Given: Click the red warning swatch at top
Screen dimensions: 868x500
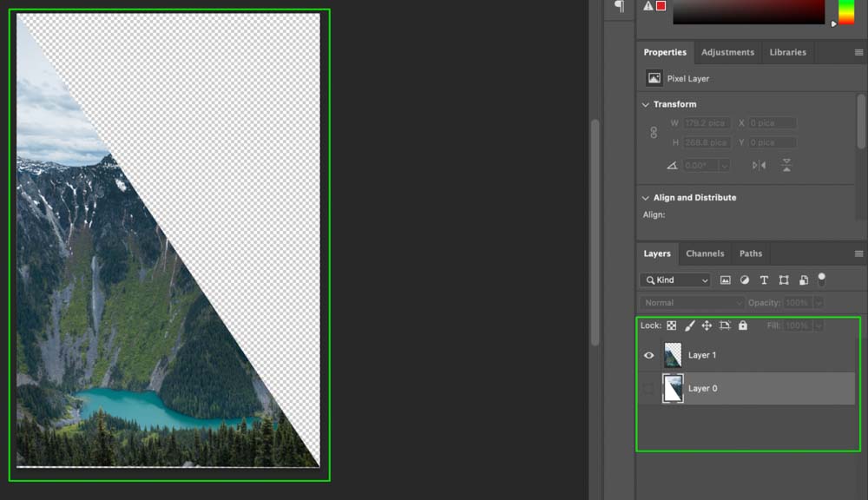Looking at the screenshot, I should tap(660, 6).
